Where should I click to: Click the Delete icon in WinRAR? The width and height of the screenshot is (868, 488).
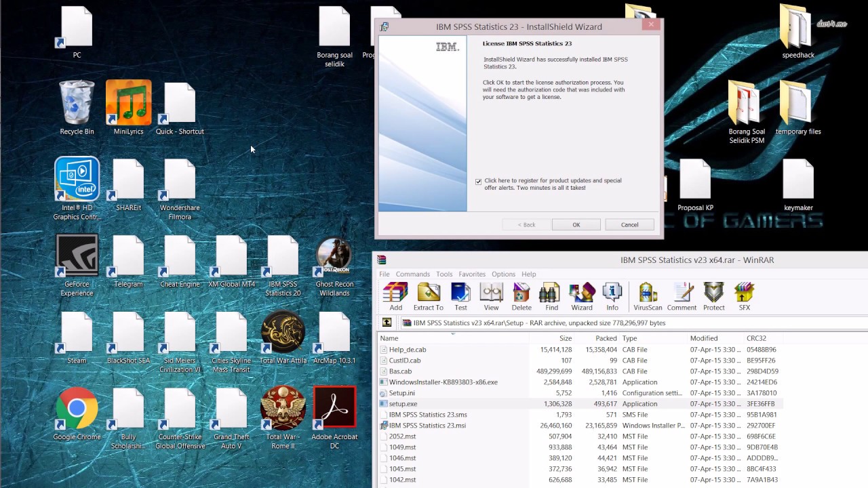click(521, 296)
